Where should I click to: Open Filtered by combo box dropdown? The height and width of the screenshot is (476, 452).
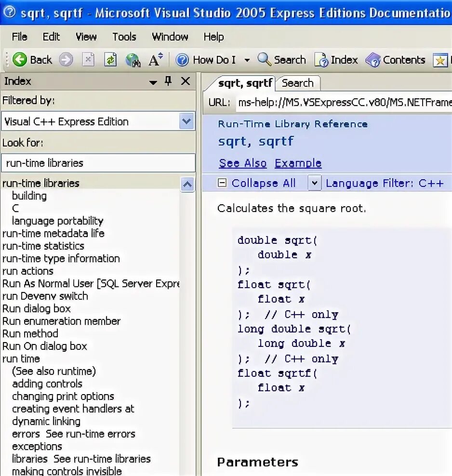[186, 121]
